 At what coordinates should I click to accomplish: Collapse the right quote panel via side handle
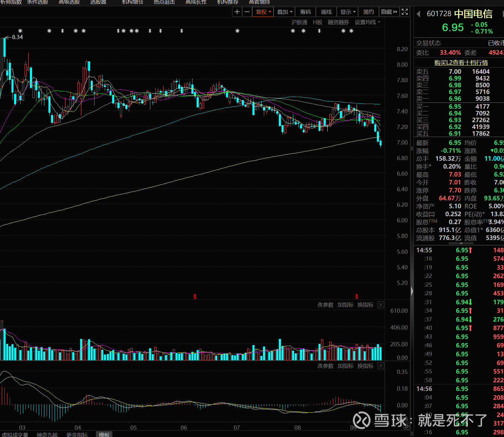pos(412,291)
